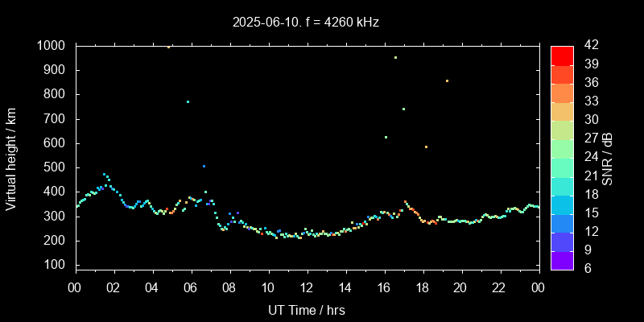Click the 22 hour tick label
Screen dimensions: 644x322
pos(499,287)
